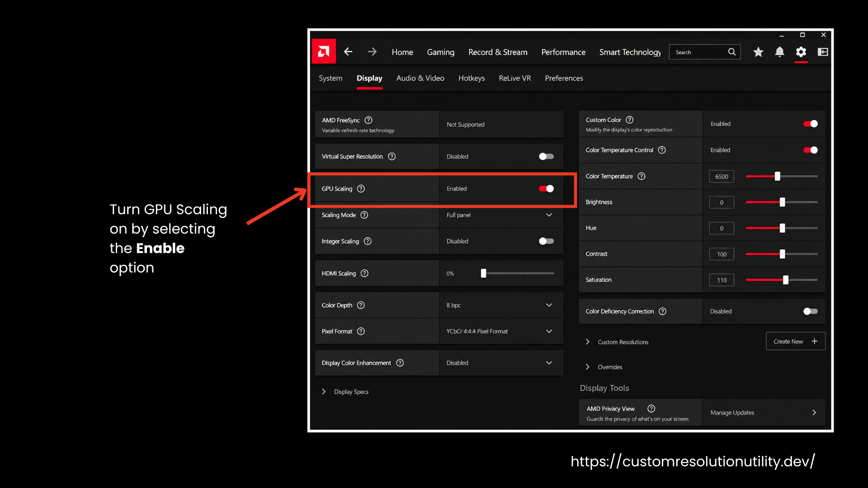Show help for Integer Scaling
The width and height of the screenshot is (868, 488).
coord(368,241)
